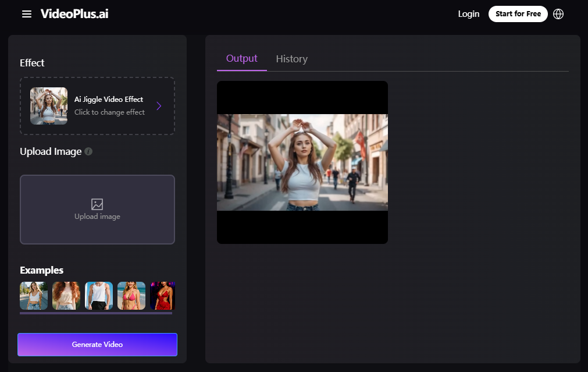Go to the VideoPlus.ai home logo
Screen dimensions: 588x372
coord(74,14)
